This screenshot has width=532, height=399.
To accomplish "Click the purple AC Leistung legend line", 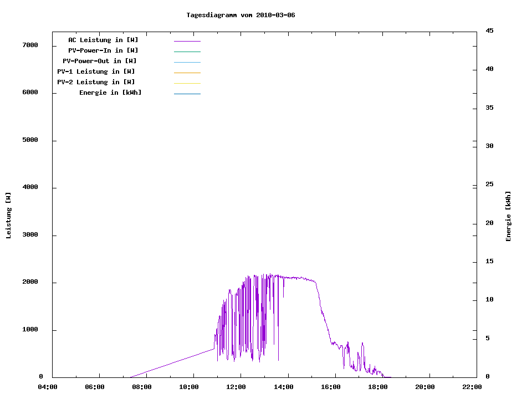I will [x=187, y=41].
